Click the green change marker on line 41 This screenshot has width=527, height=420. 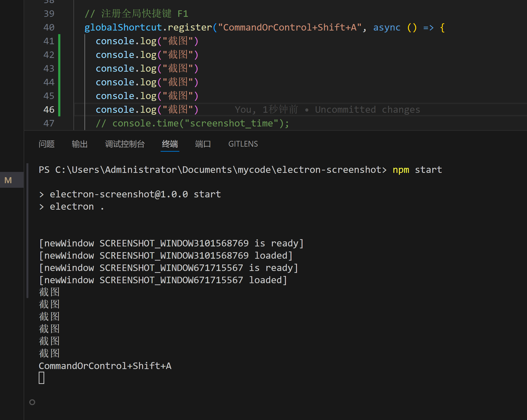(x=59, y=41)
